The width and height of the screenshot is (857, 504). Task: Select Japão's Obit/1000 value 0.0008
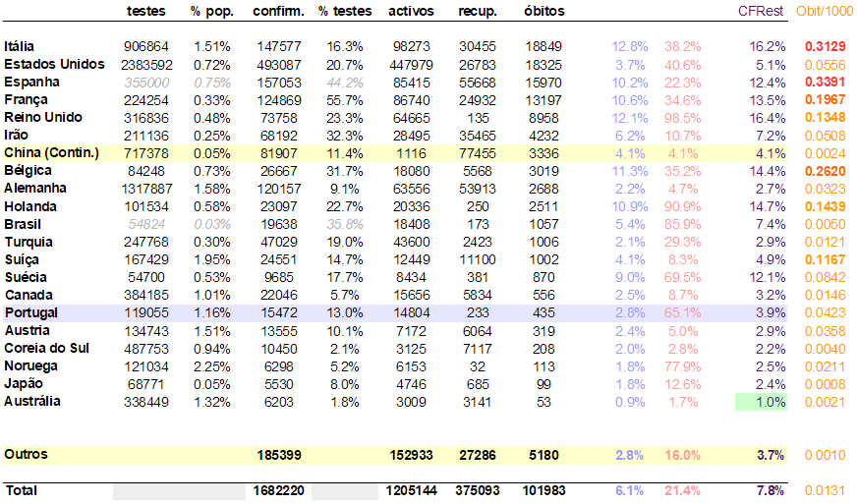pos(825,384)
